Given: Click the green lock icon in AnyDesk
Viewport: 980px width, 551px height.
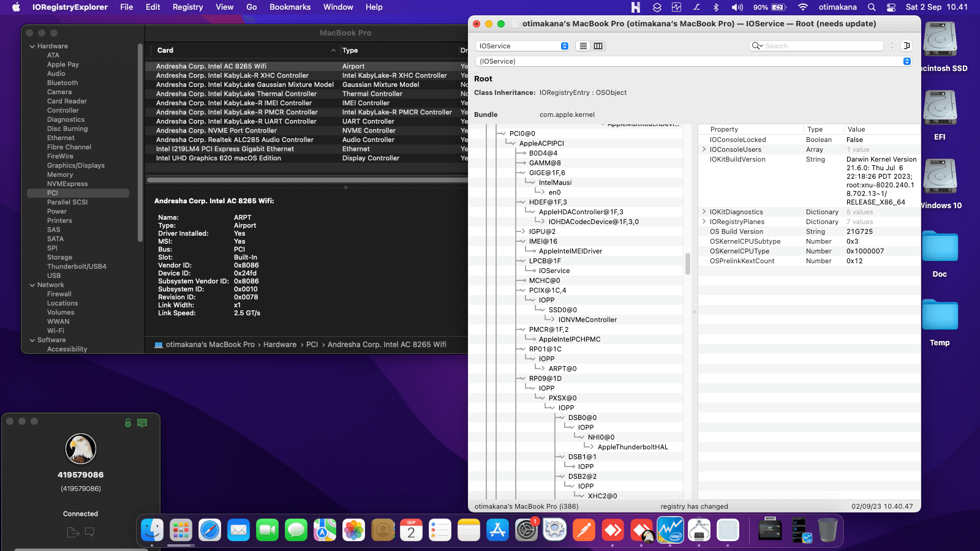Looking at the screenshot, I should pos(128,422).
